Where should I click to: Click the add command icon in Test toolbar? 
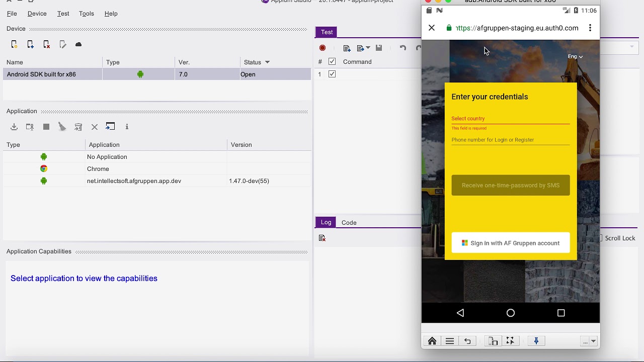coord(347,48)
